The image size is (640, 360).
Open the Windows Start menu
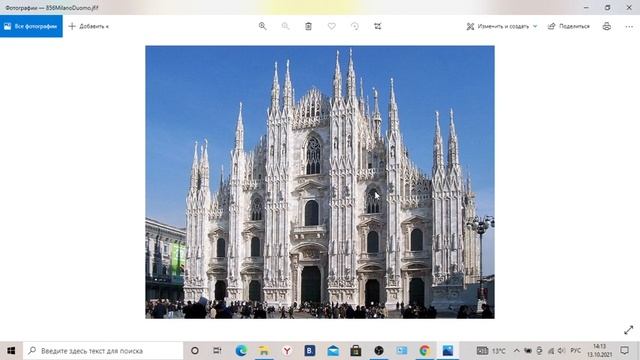(11, 351)
